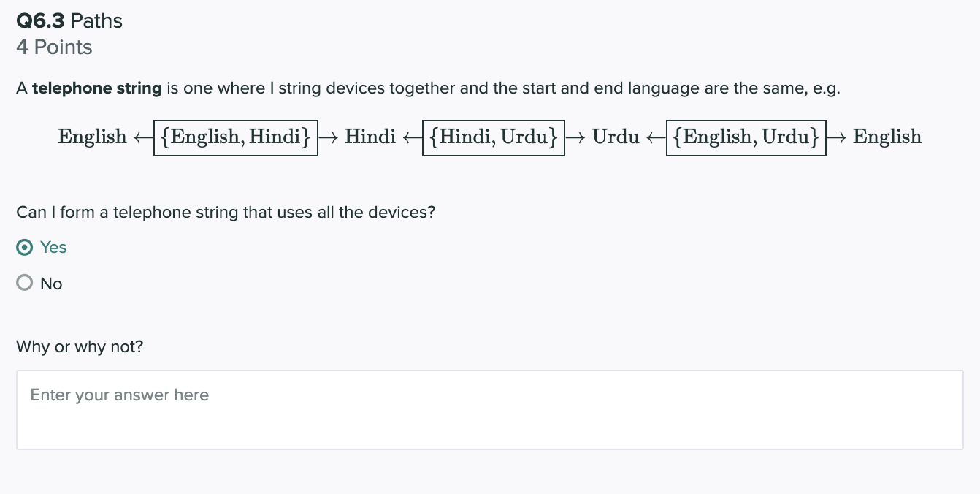Click the 'Hindi' label in the diagram
Screen dimensions: 980x494
(x=370, y=137)
